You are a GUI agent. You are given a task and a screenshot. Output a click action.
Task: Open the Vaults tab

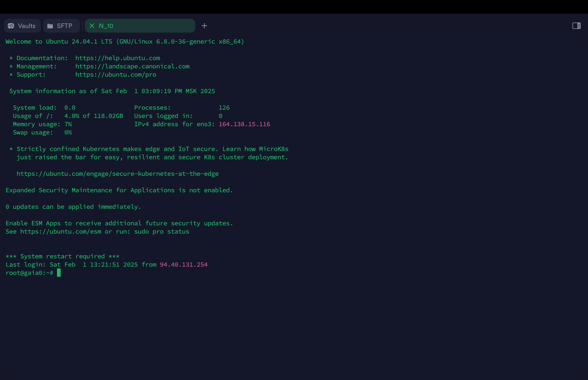[x=22, y=26]
